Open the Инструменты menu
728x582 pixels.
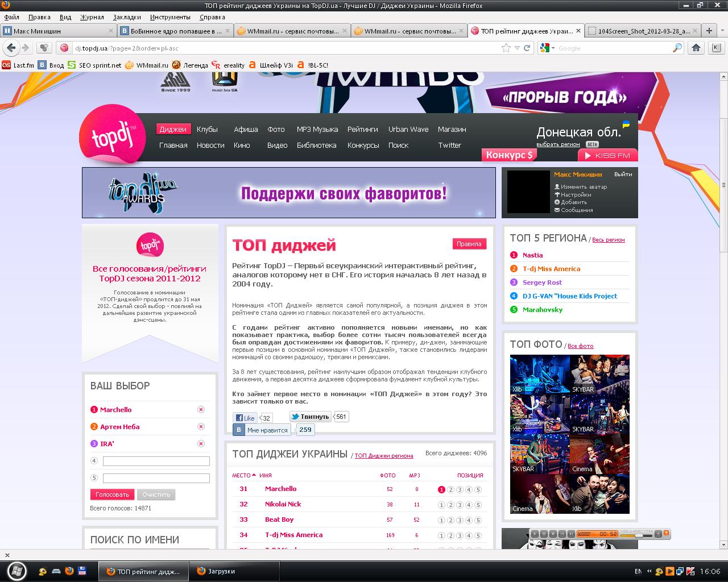coord(170,17)
